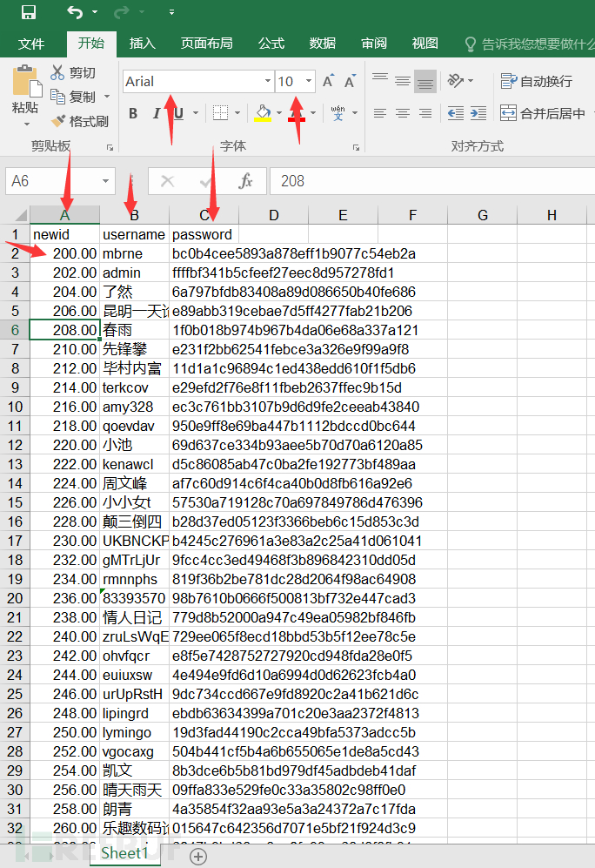Viewport: 595px width, 868px height.
Task: Apply red font color
Action: coord(297,113)
